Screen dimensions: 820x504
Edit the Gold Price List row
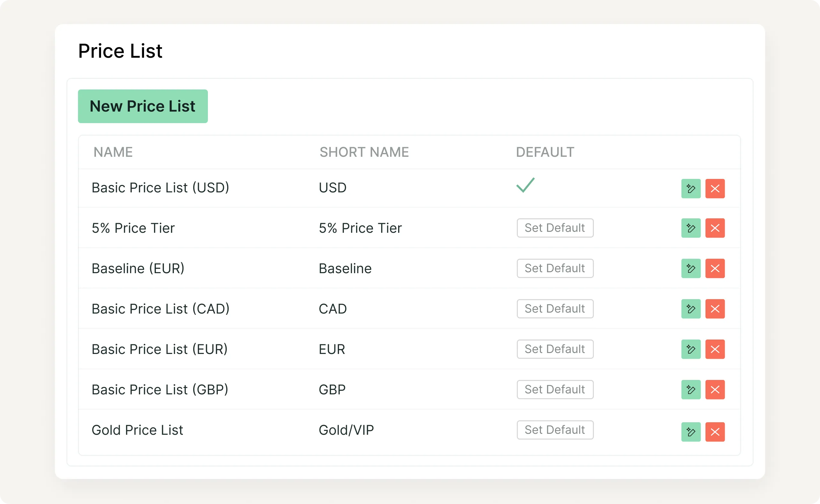coord(691,432)
